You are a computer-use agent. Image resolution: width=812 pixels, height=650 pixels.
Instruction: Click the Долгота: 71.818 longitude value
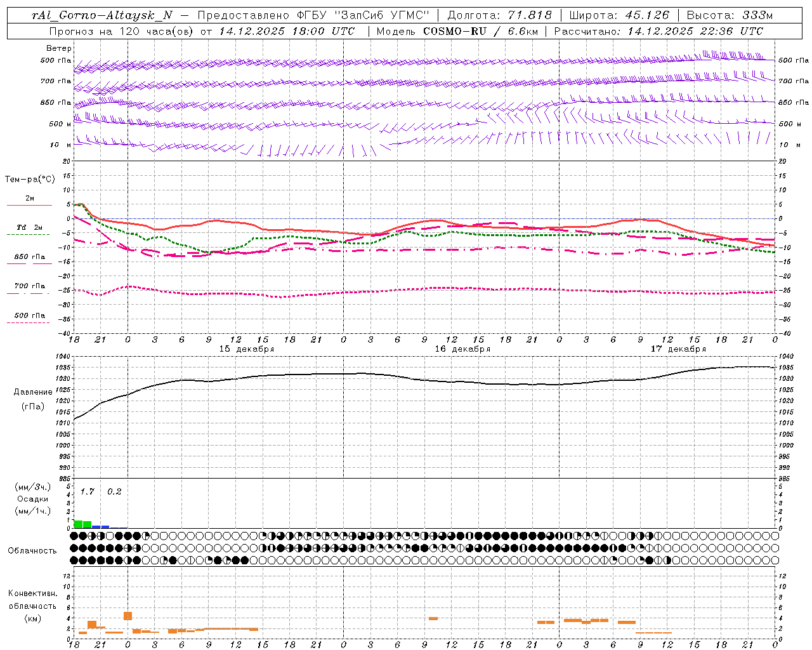click(x=499, y=15)
